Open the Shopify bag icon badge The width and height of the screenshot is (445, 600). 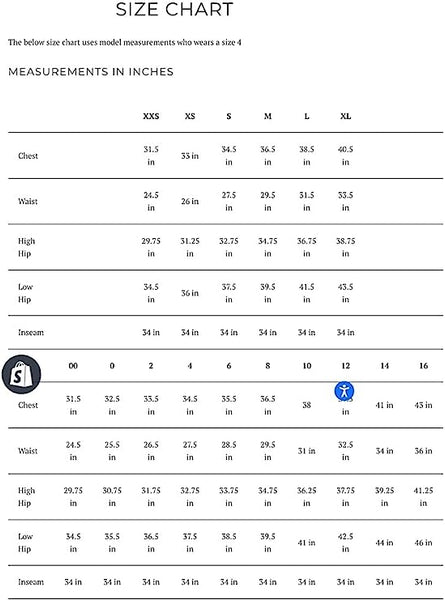click(x=21, y=374)
